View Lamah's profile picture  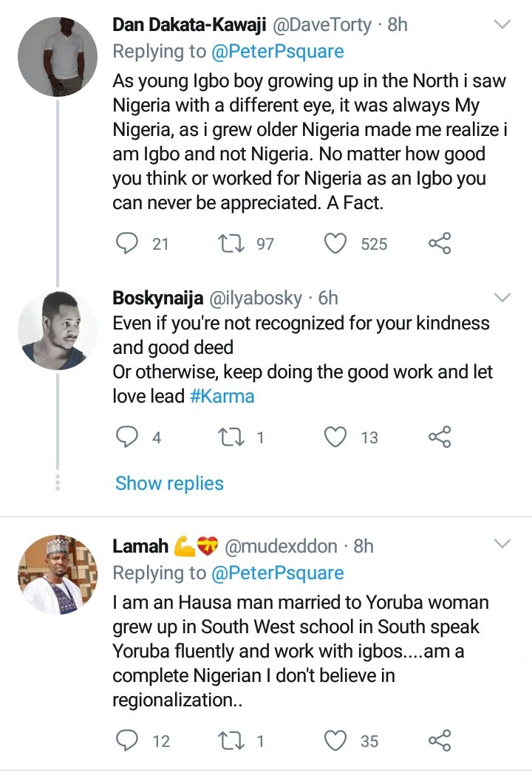[x=57, y=575]
